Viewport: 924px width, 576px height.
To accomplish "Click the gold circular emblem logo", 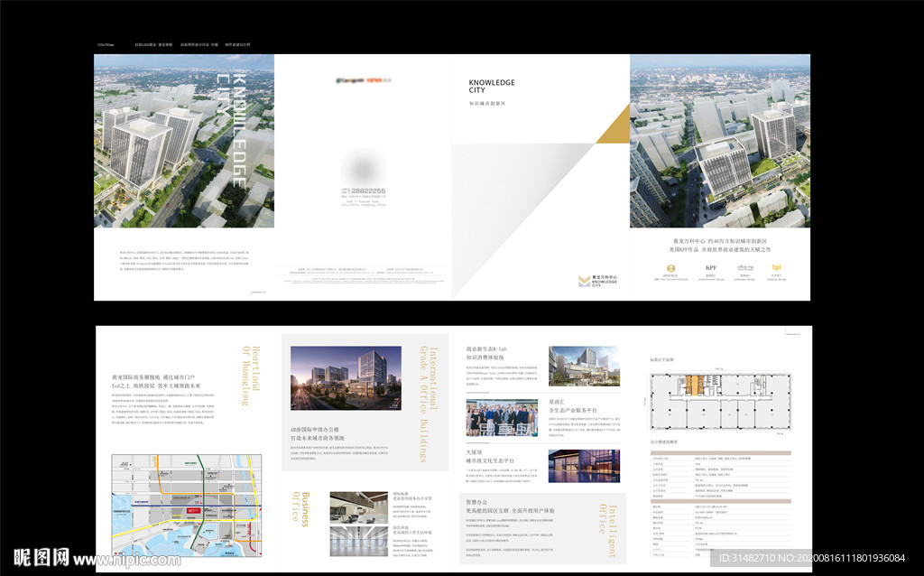I will (x=670, y=268).
